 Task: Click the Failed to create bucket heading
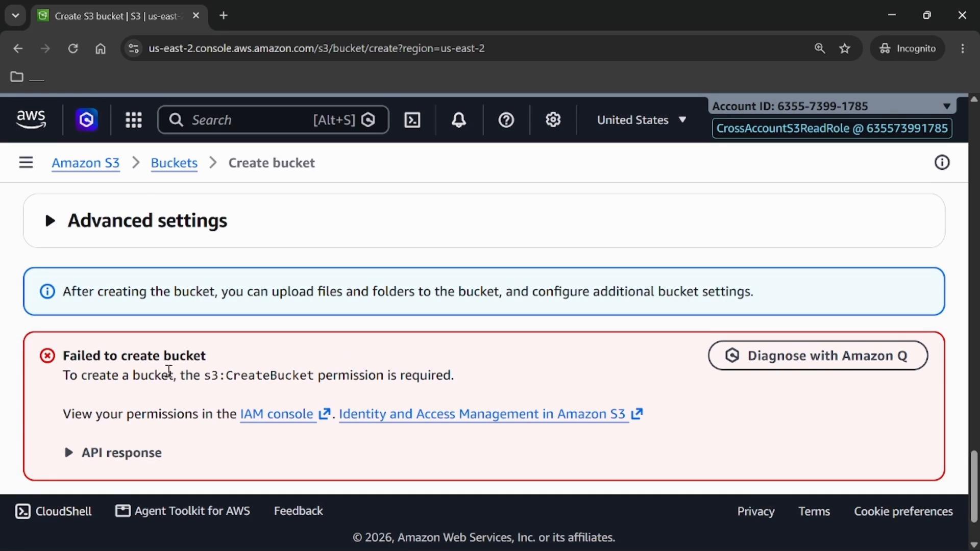[134, 356]
